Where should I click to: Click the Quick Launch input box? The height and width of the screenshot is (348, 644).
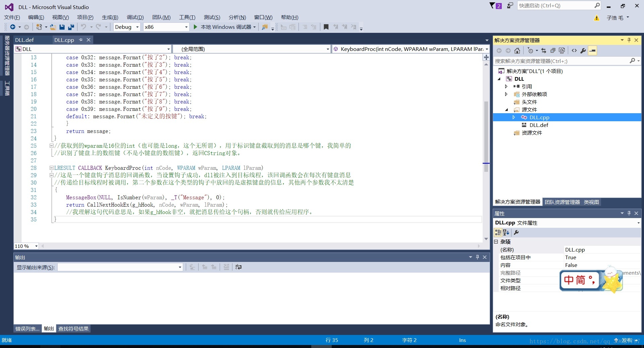click(x=555, y=6)
